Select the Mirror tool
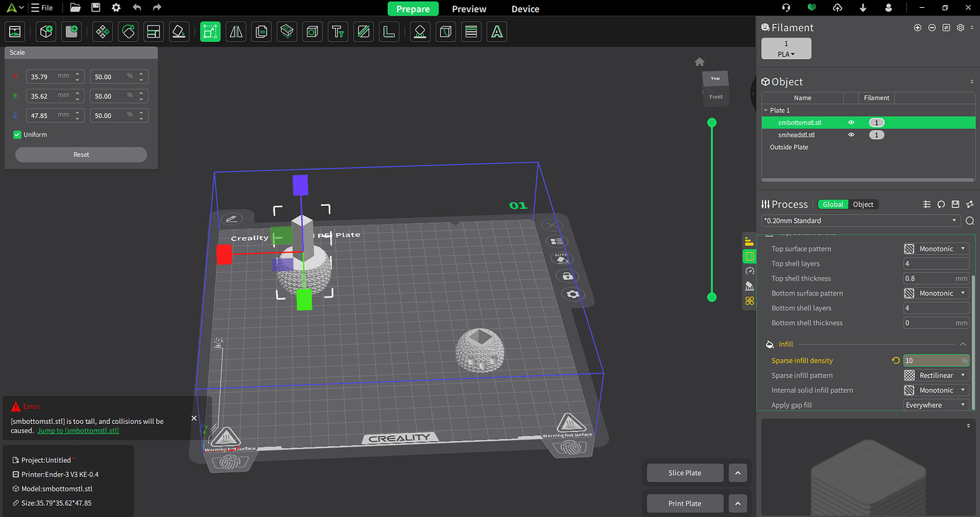Image resolution: width=980 pixels, height=517 pixels. pos(236,31)
